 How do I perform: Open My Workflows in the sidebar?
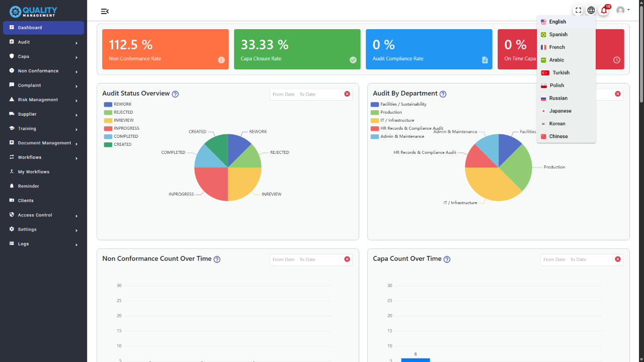pos(34,172)
